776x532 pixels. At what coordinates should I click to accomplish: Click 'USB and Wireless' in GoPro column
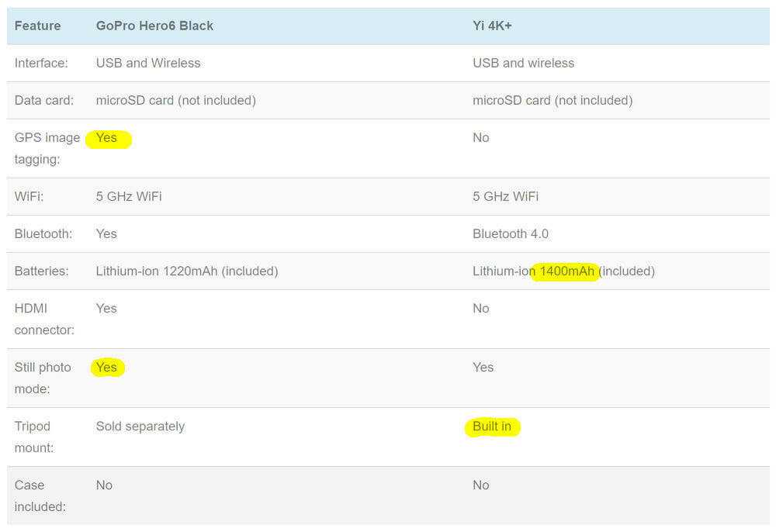tap(148, 63)
